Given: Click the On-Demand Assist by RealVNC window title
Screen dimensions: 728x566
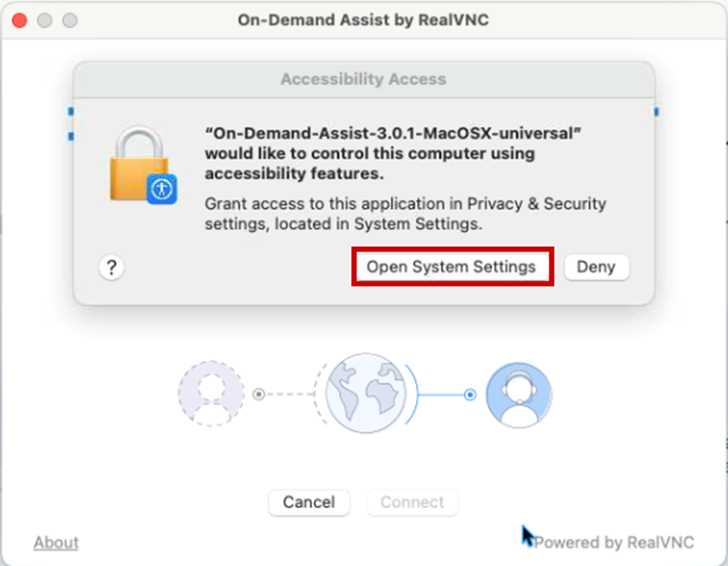Looking at the screenshot, I should pos(363,20).
